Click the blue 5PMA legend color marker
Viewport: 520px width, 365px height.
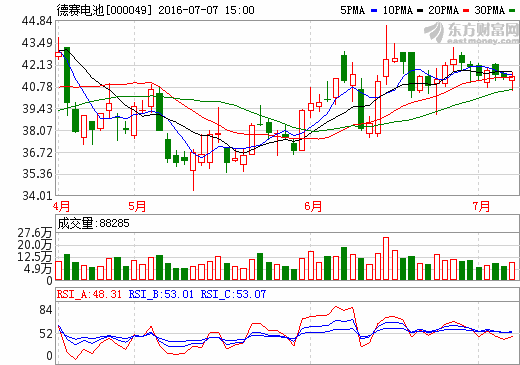[x=374, y=11]
